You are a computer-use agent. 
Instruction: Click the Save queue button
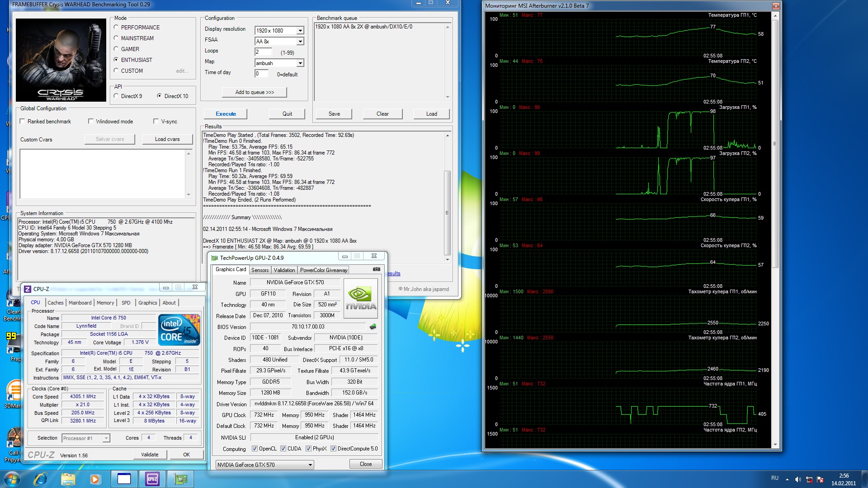click(x=334, y=114)
